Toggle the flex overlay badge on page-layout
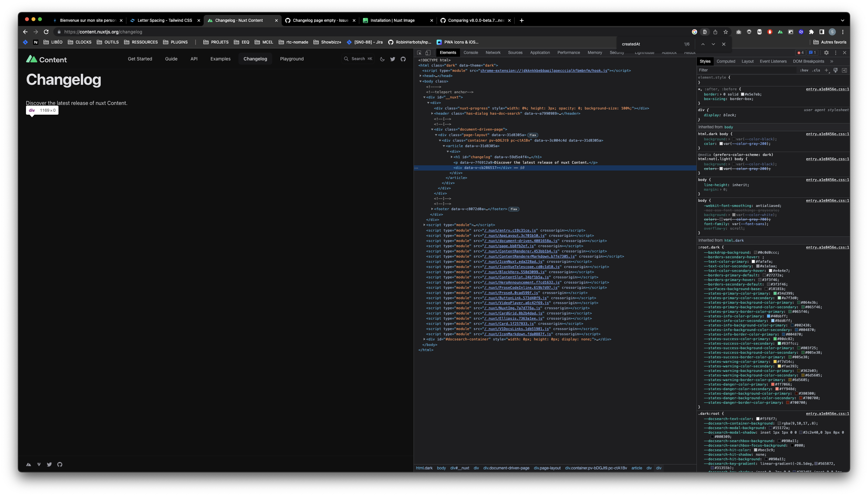This screenshot has width=868, height=496. 532,135
